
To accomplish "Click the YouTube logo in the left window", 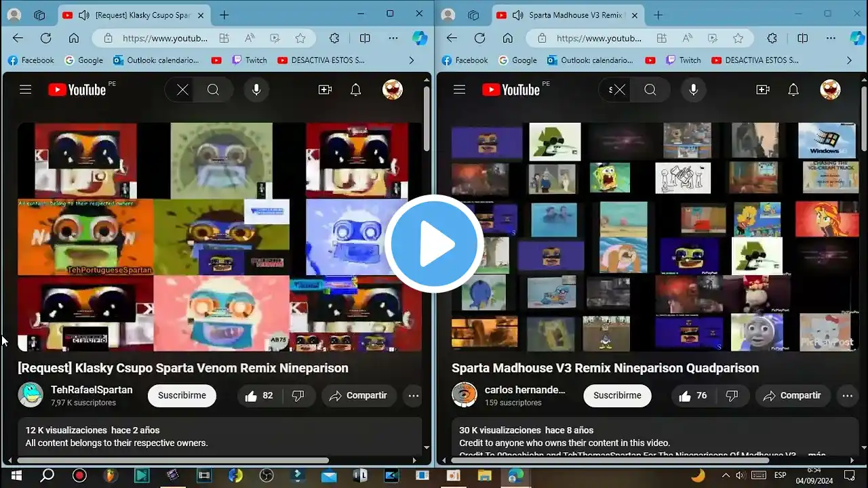I will click(x=77, y=89).
